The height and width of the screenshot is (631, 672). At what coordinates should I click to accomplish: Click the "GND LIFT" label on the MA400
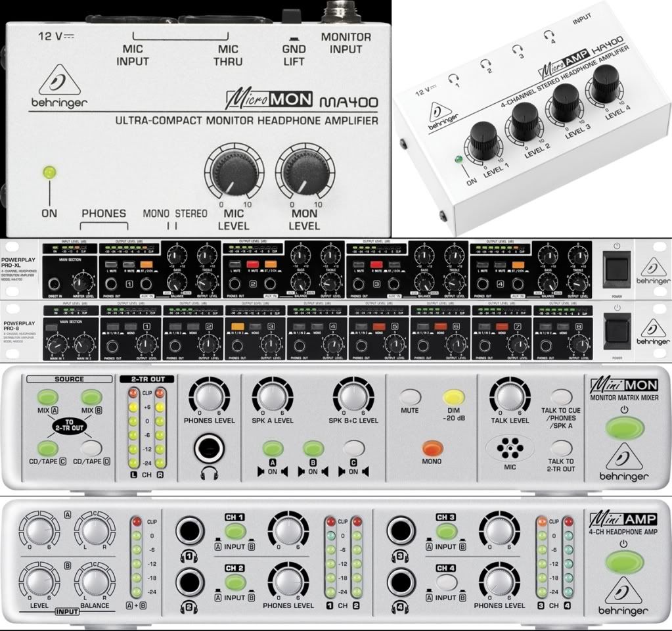tap(294, 55)
